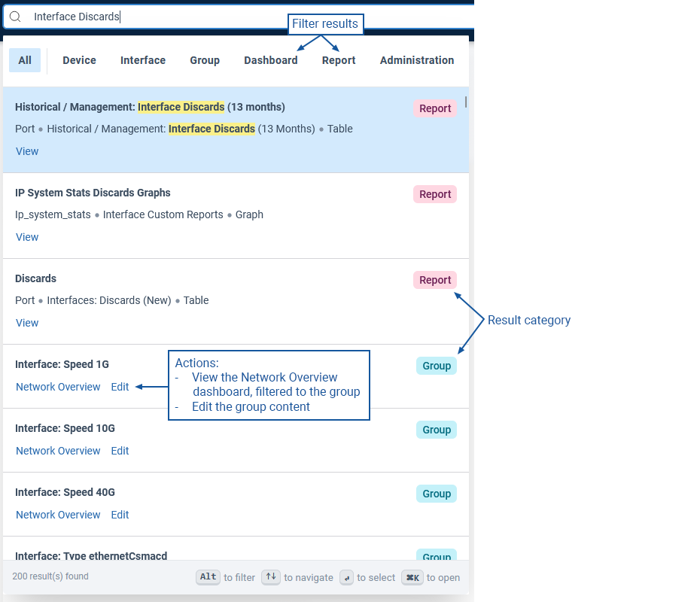
Task: Click the search magnifier icon
Action: (x=15, y=17)
